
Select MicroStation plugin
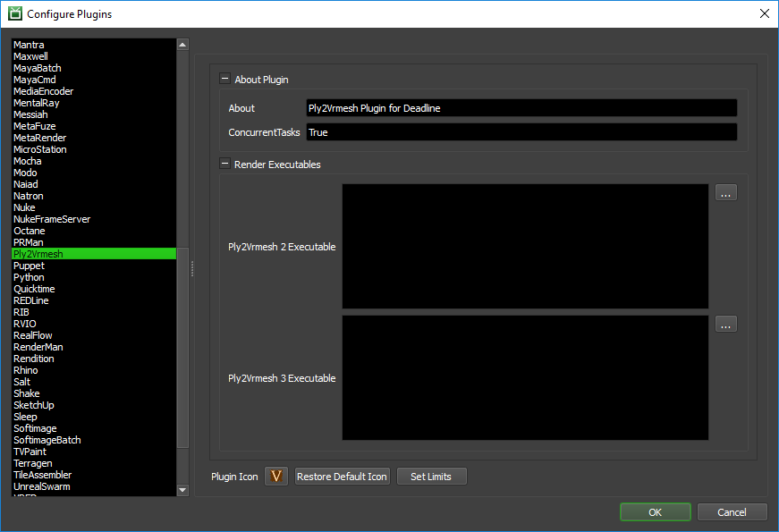(94, 149)
